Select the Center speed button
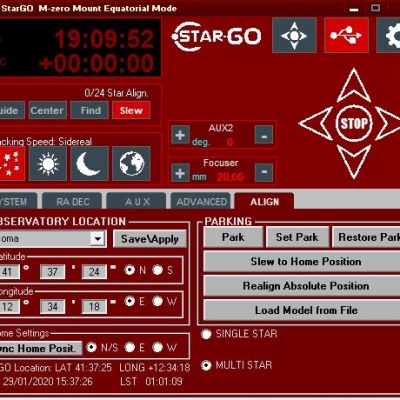 [48, 110]
